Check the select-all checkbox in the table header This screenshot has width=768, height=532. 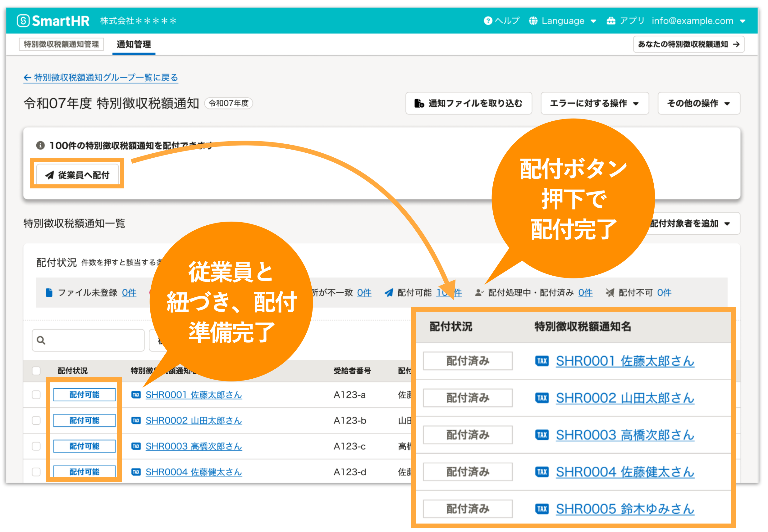[x=36, y=370]
